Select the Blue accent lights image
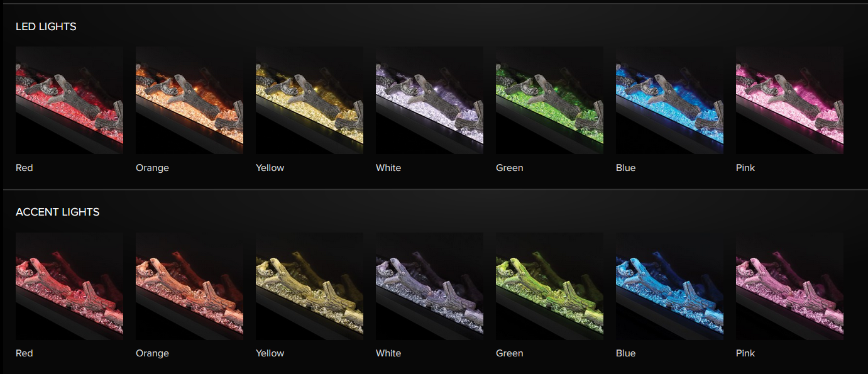 tap(669, 286)
